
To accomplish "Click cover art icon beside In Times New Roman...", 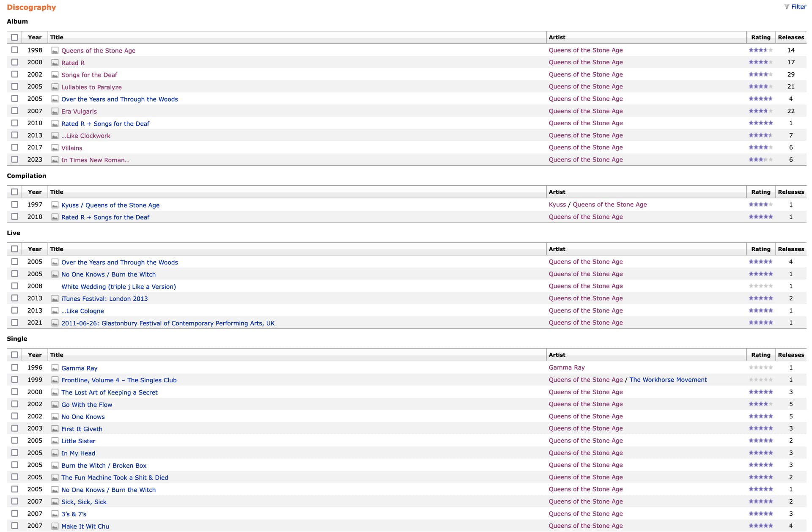I will point(55,160).
